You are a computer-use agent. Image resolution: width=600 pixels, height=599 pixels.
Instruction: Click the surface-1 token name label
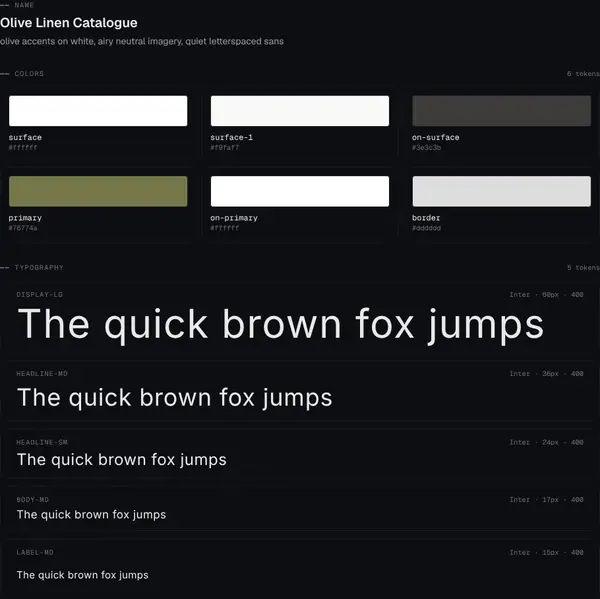(x=231, y=137)
